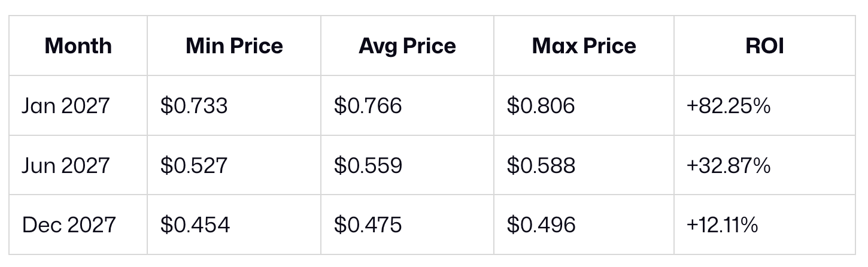Image resolution: width=868 pixels, height=267 pixels.
Task: Select the +82.25% ROI value
Action: coord(728,106)
